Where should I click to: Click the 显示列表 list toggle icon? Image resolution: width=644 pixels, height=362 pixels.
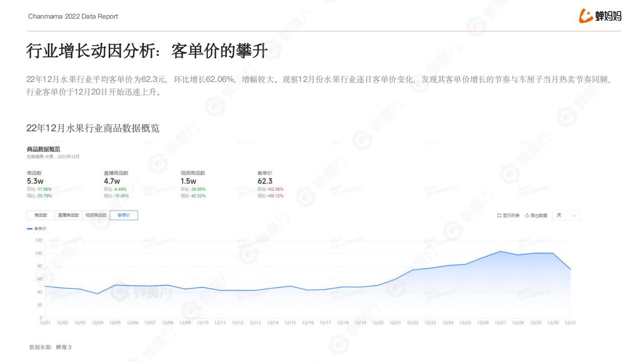click(499, 216)
